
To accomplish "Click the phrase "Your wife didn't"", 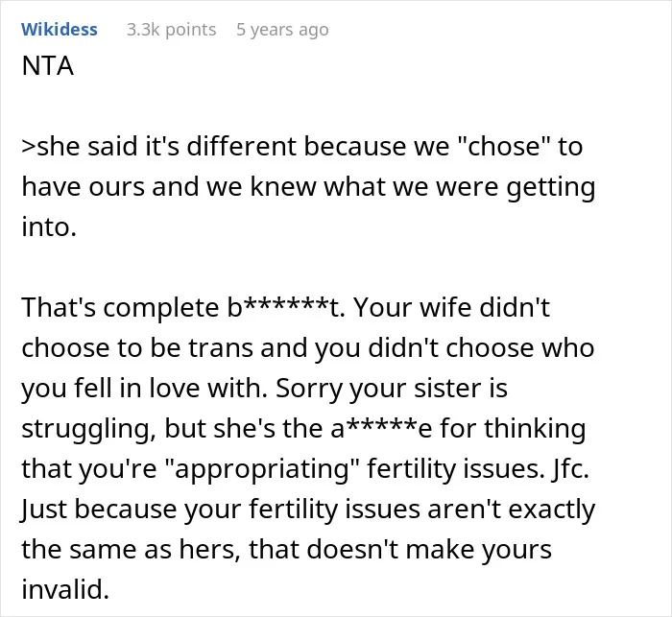I will 451,308.
